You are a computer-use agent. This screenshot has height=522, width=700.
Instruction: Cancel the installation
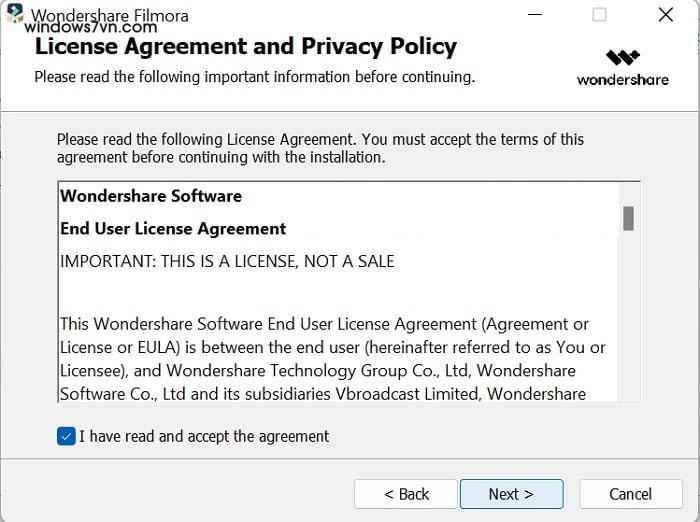pos(630,494)
